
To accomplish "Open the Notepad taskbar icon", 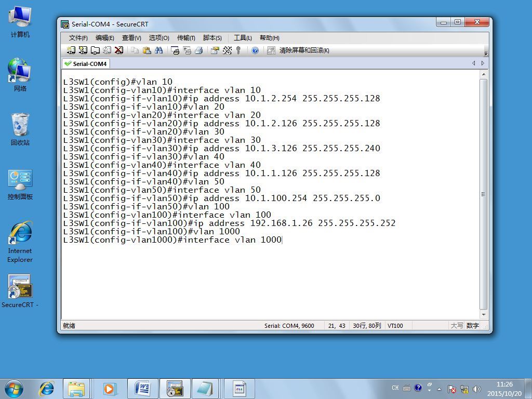I will (x=205, y=389).
